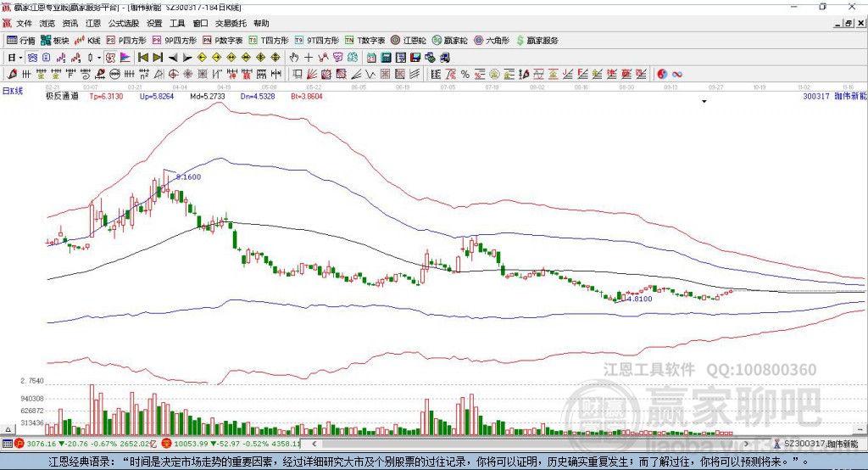The height and width of the screenshot is (470, 868).
Task: Select the first yellow diamond arrow icon
Action: [202, 58]
